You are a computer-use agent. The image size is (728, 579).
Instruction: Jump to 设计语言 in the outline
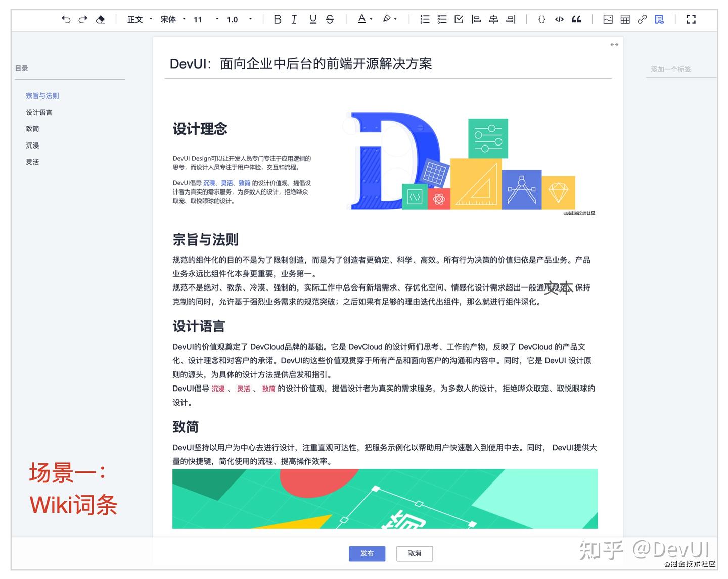[39, 112]
